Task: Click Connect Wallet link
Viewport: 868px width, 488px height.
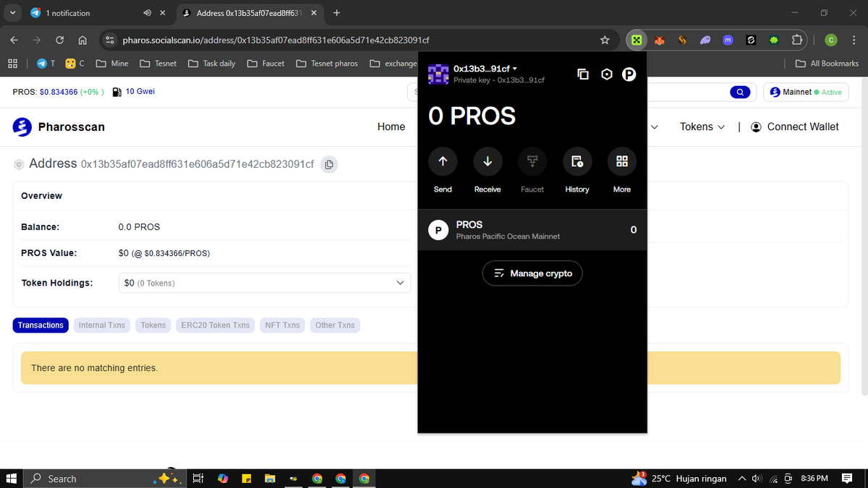Action: (795, 127)
